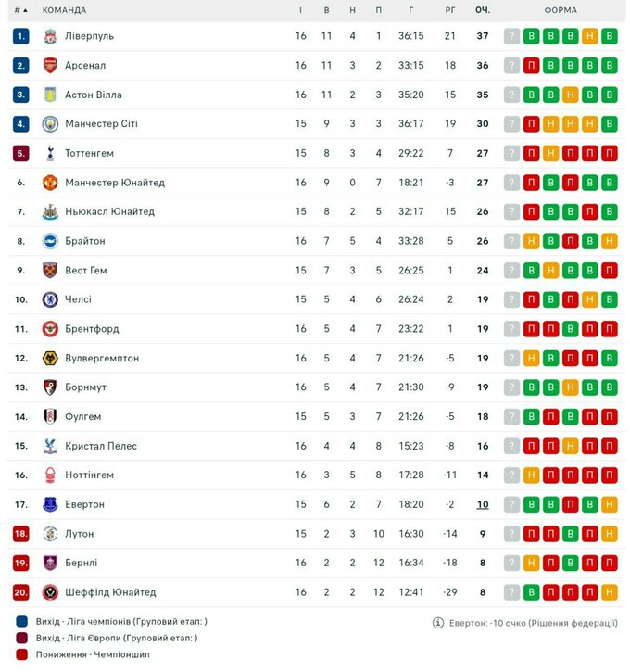
Task: Click Everton's underlined 10 points value
Action: click(x=483, y=504)
